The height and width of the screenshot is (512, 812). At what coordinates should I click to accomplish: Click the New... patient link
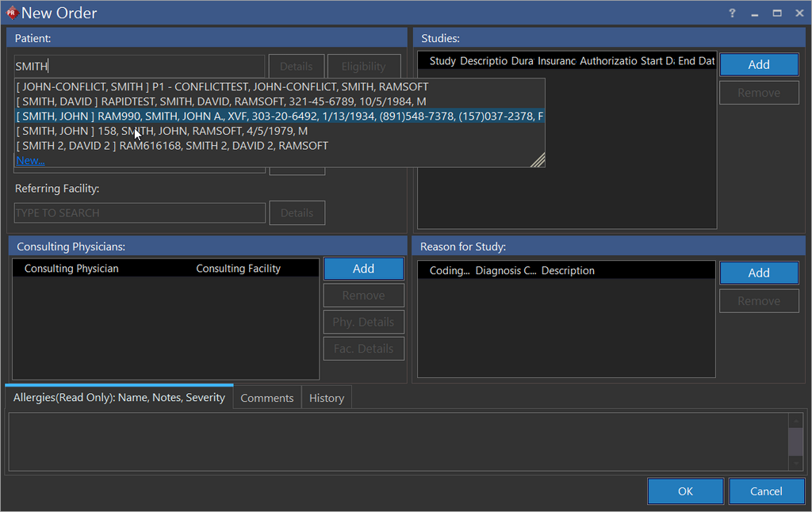[x=30, y=160]
